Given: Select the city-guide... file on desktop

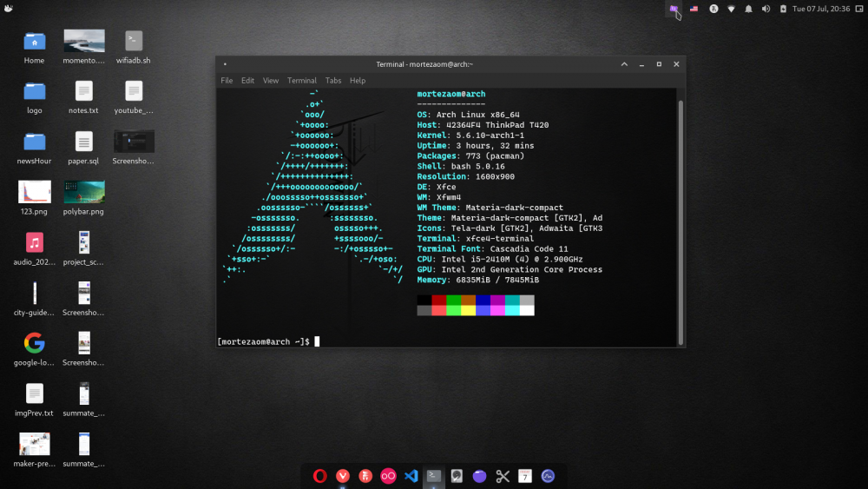Looking at the screenshot, I should (x=34, y=299).
